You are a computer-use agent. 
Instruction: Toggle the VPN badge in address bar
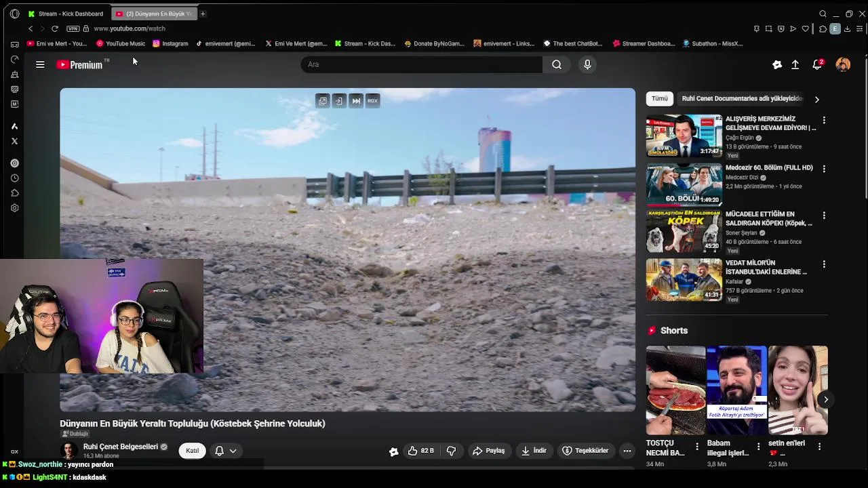point(73,28)
